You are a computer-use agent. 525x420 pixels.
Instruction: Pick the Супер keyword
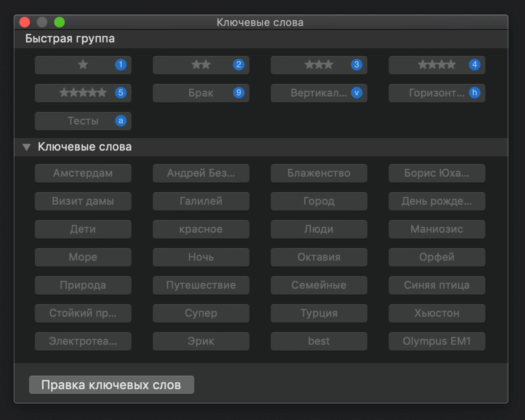[201, 313]
